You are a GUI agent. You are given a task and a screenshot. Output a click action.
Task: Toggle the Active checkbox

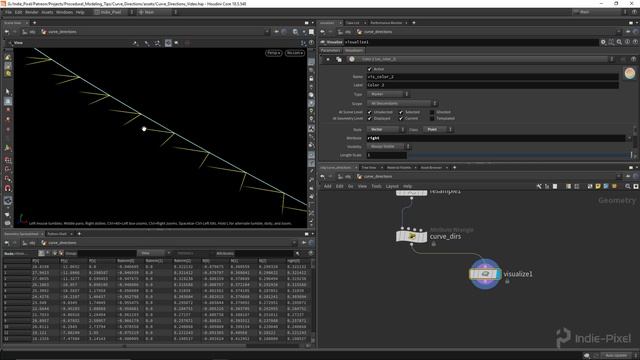[370, 69]
